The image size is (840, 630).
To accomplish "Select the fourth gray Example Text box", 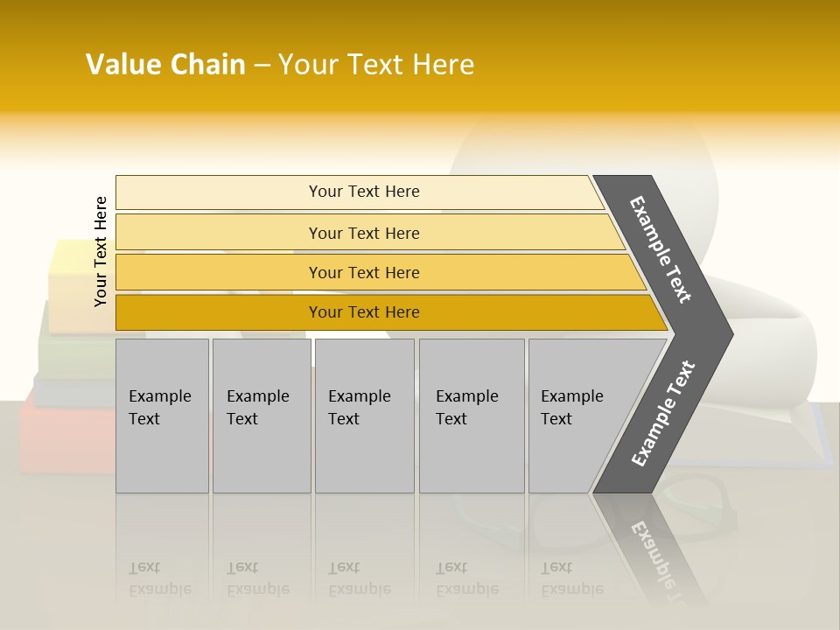I will tap(471, 416).
